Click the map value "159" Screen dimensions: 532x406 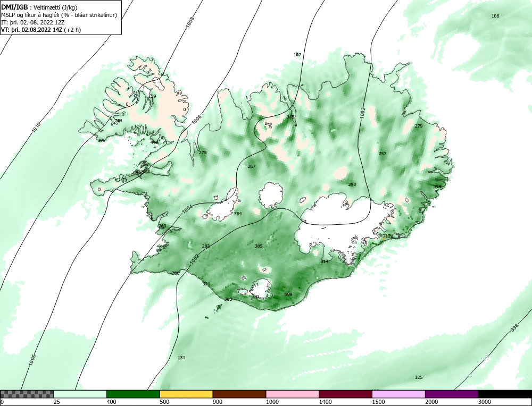click(x=152, y=96)
